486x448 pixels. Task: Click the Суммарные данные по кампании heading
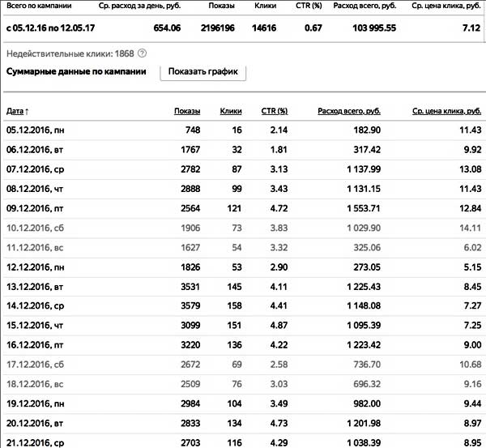click(x=76, y=71)
